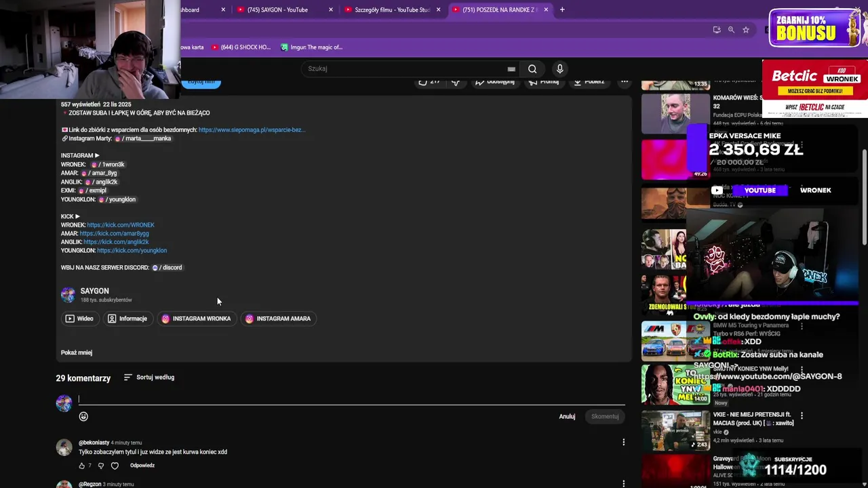The width and height of the screenshot is (868, 488).
Task: Open three-dot menu on @bekoniasty comment
Action: (x=624, y=443)
